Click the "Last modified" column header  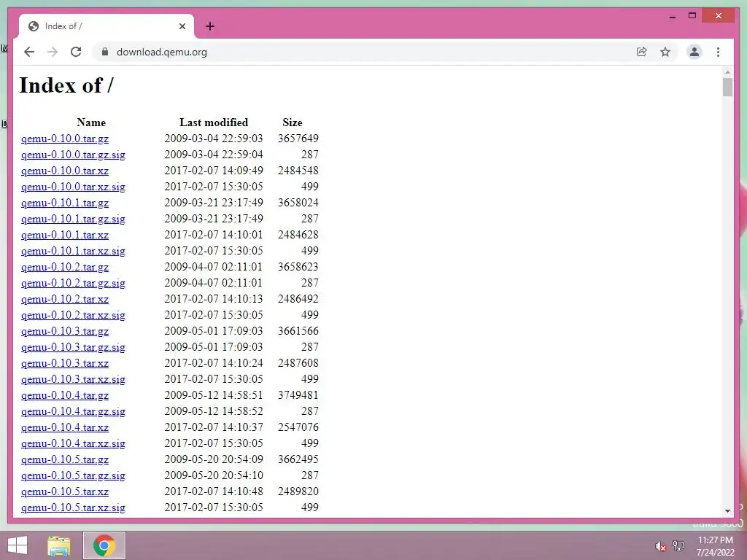(214, 122)
